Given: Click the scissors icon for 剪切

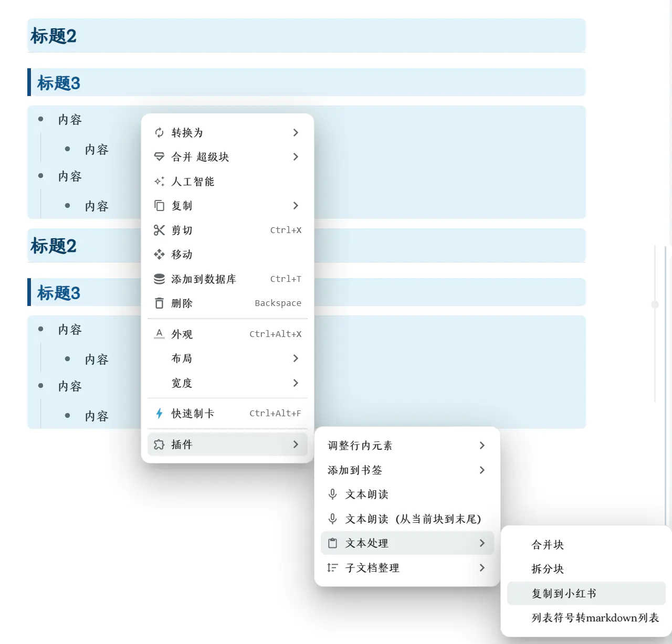Looking at the screenshot, I should [159, 230].
